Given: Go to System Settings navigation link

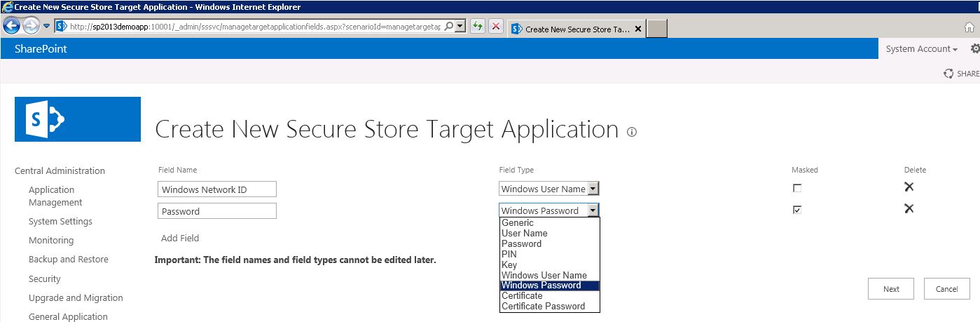Looking at the screenshot, I should (60, 221).
